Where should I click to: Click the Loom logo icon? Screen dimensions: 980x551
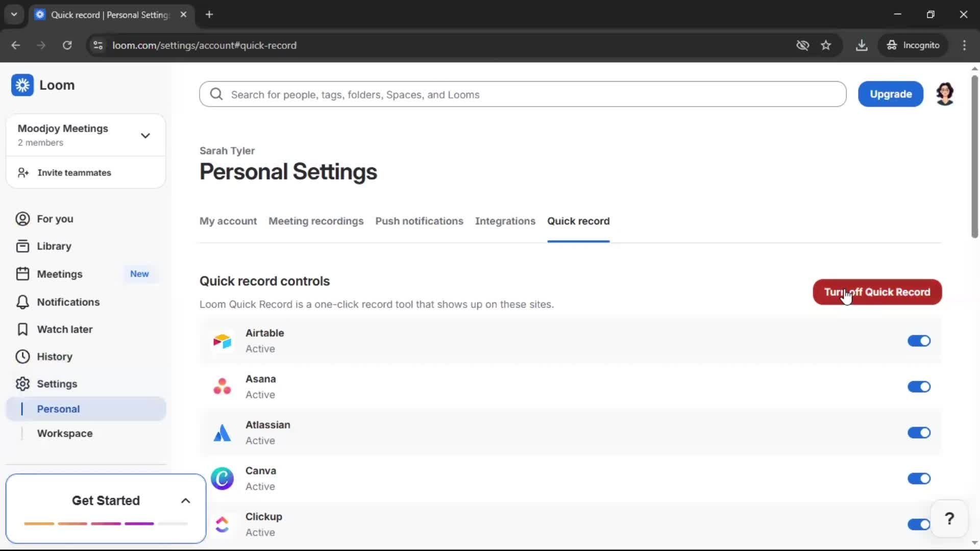tap(22, 85)
